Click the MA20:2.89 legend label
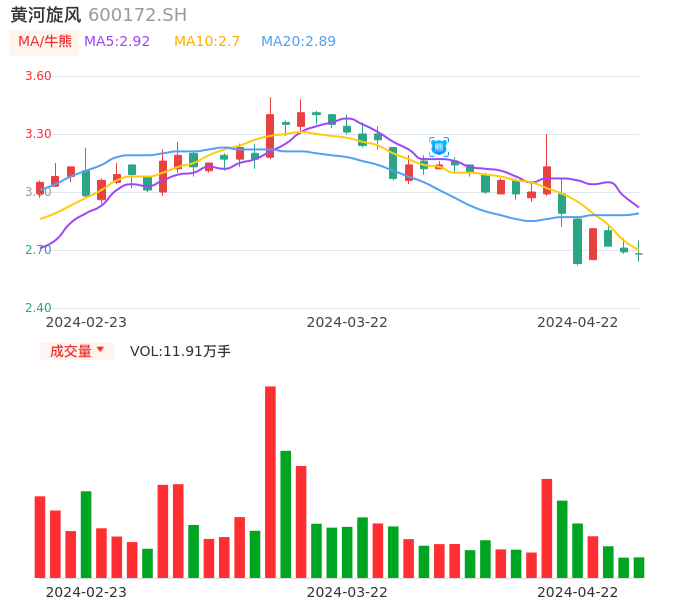Screen dimensions: 686x606 pos(298,42)
